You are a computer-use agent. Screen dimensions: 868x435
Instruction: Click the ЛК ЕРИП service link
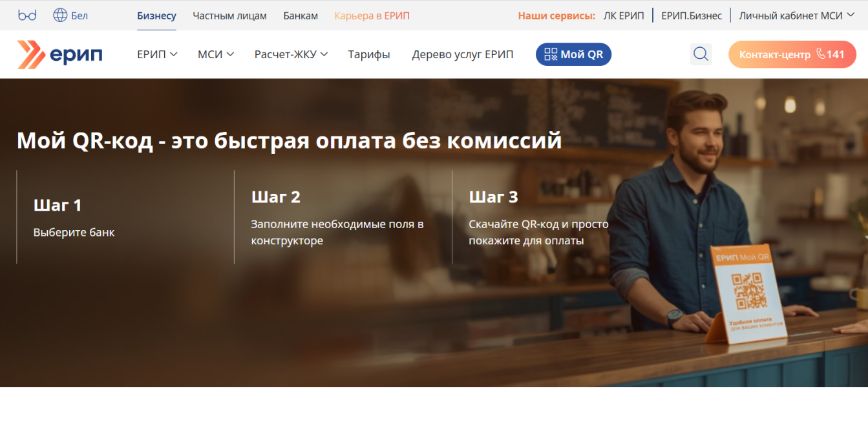(624, 16)
